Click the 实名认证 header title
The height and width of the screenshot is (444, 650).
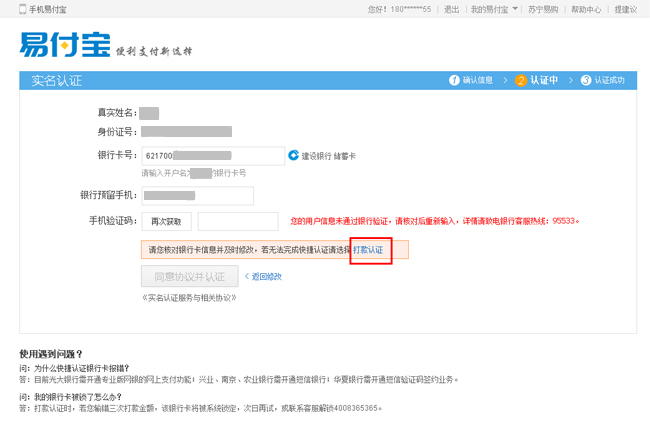point(57,80)
